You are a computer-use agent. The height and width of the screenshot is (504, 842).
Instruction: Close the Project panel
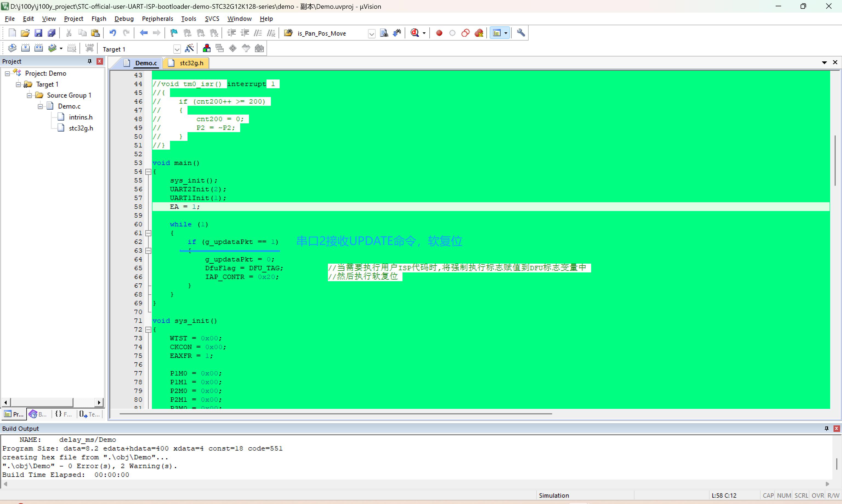[x=100, y=61]
